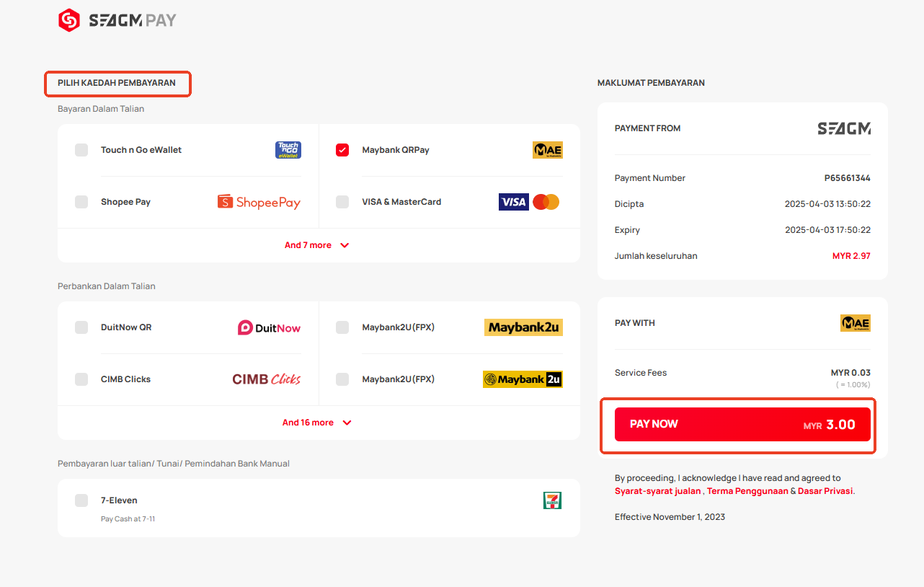Viewport: 924px width, 587px height.
Task: Tick checkbox for Maybank2U(FPX) beside CIMB Clicks
Action: point(342,379)
